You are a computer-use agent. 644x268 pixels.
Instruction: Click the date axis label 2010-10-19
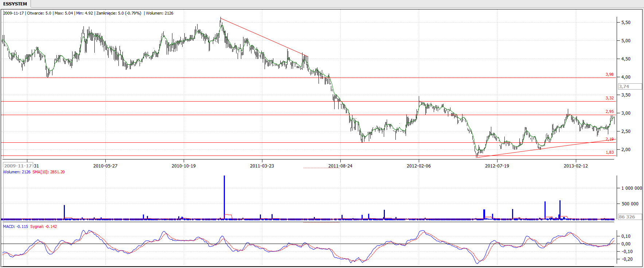tap(184, 166)
